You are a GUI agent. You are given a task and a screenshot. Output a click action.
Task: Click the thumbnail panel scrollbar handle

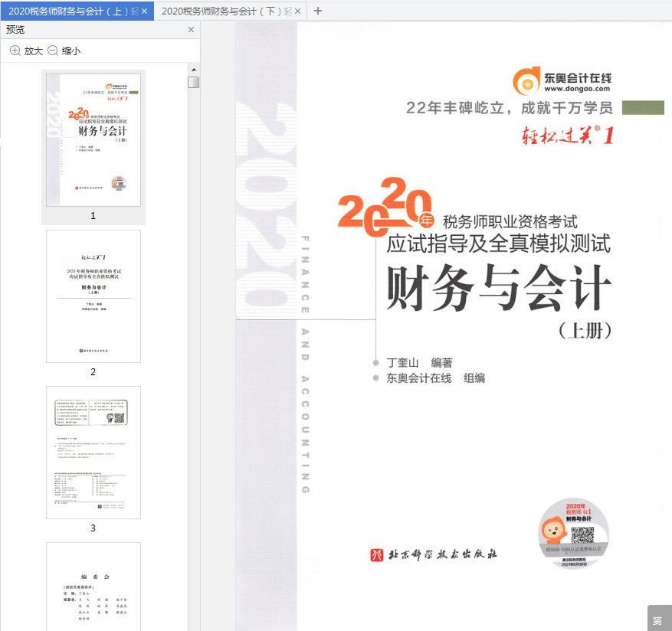pyautogui.click(x=194, y=82)
